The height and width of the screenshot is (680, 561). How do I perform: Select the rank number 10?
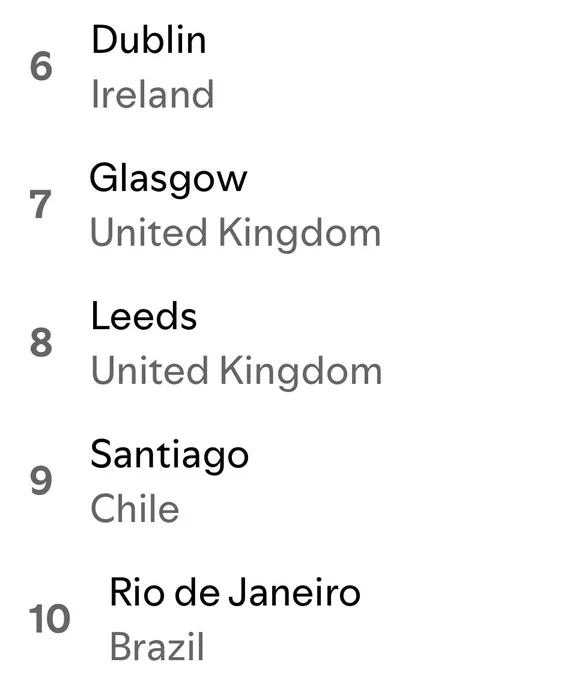(49, 619)
